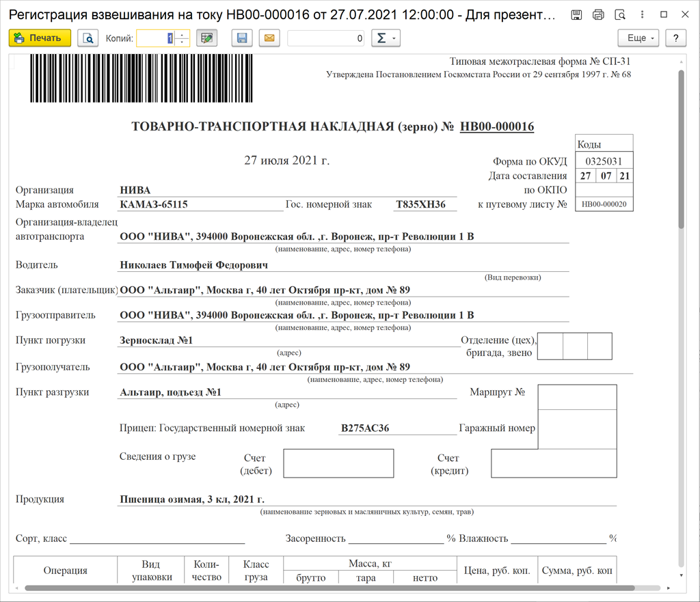Screen dimensions: 700x602
Task: Click the save icon in the title bar
Action: 576,14
